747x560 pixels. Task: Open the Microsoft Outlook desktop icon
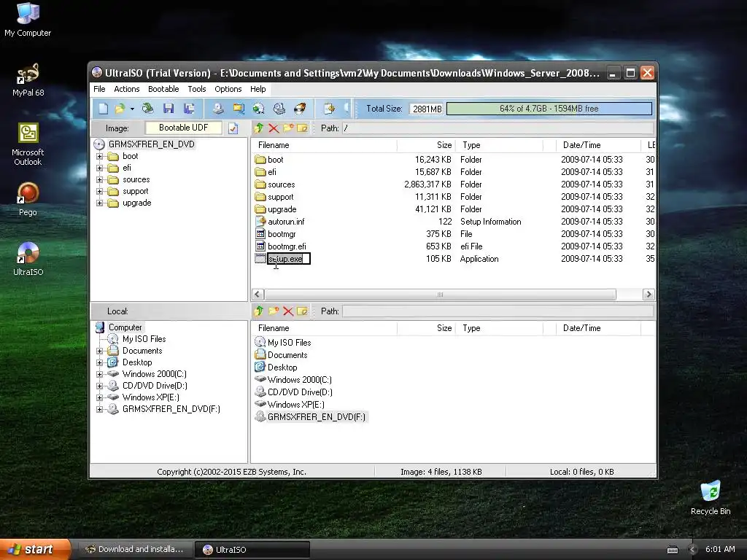pos(28,144)
